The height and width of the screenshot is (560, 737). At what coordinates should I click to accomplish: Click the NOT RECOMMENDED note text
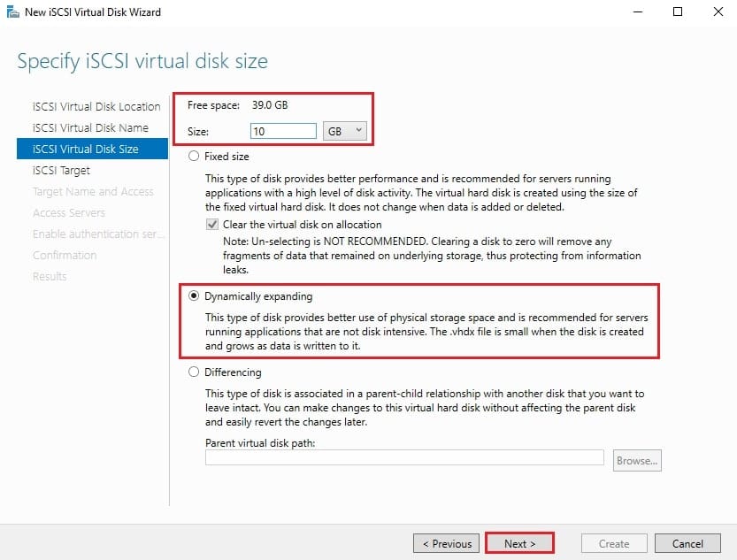(432, 255)
